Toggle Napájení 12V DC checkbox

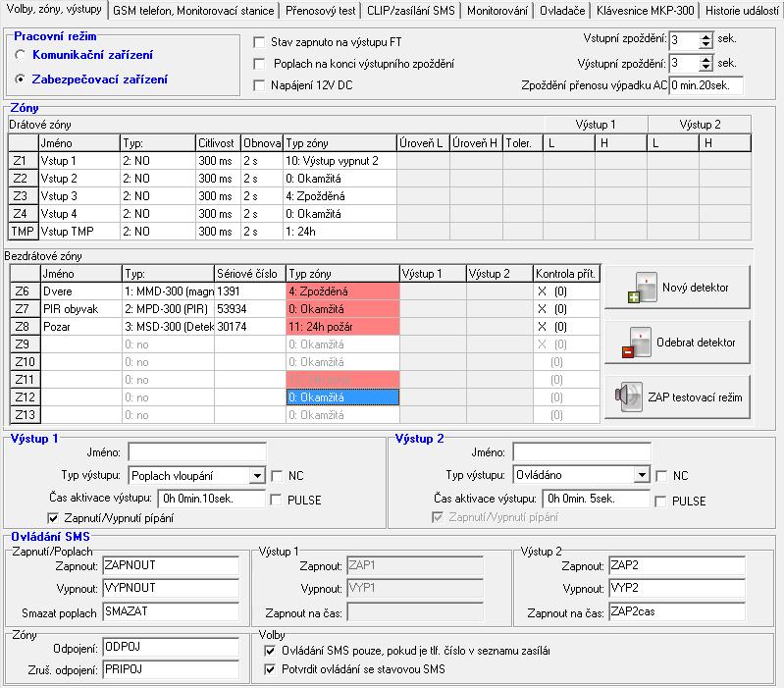pos(259,85)
